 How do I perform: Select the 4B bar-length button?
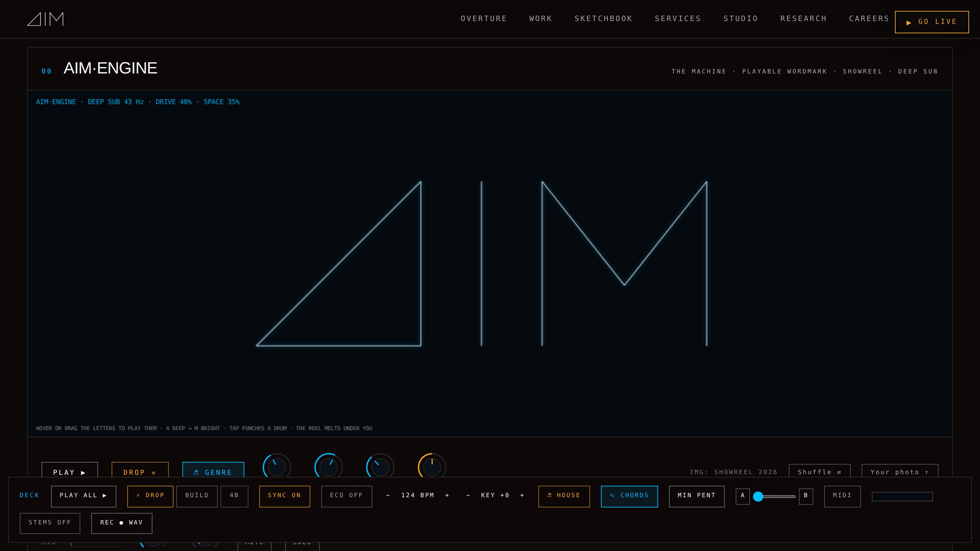click(x=234, y=496)
